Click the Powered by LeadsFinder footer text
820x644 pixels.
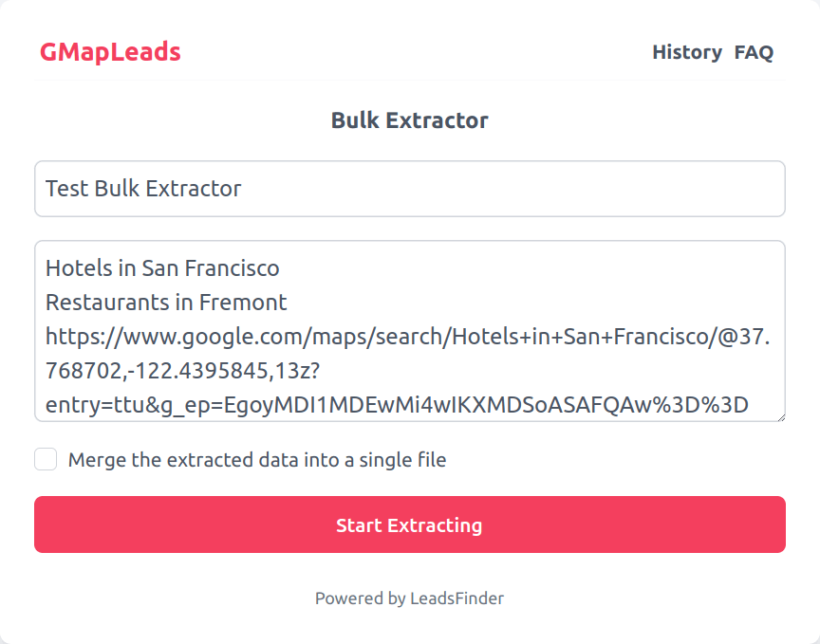[x=409, y=598]
